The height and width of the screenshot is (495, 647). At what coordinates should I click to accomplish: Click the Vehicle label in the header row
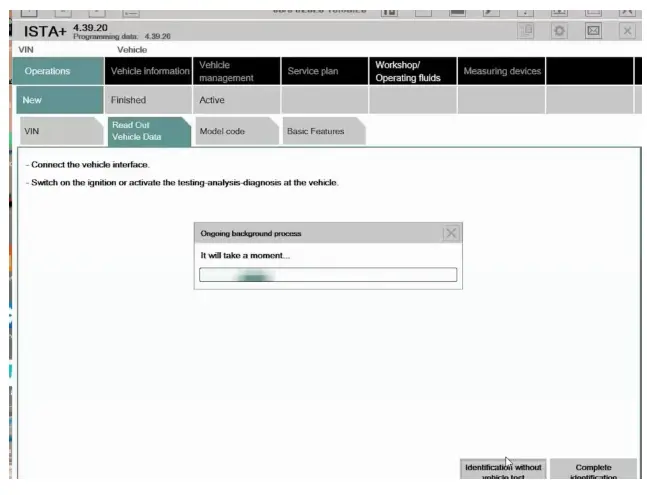click(132, 50)
